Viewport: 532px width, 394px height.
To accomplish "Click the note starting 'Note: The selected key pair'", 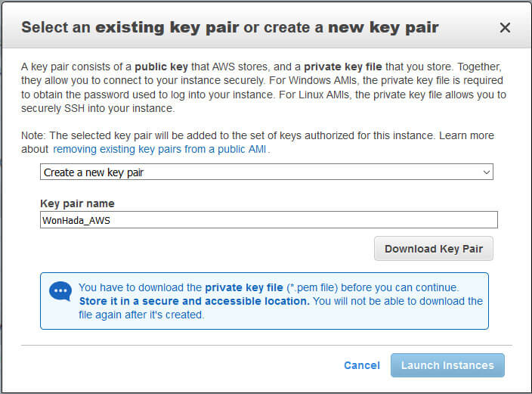I will click(x=258, y=142).
